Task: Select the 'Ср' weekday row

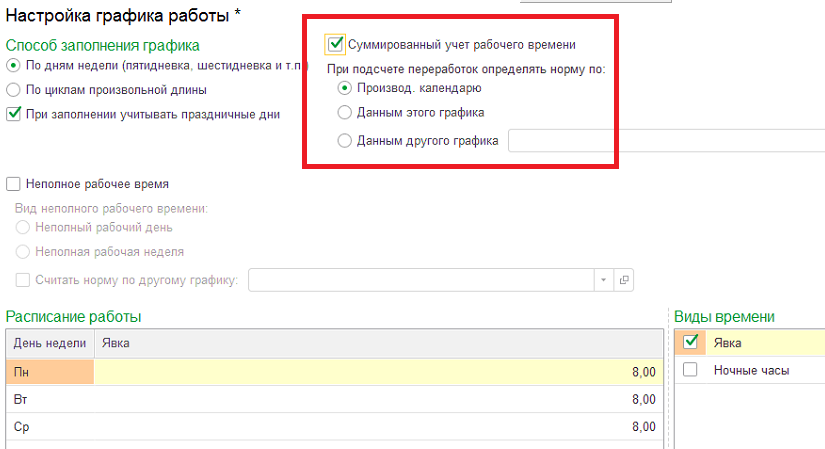Action: (50, 427)
